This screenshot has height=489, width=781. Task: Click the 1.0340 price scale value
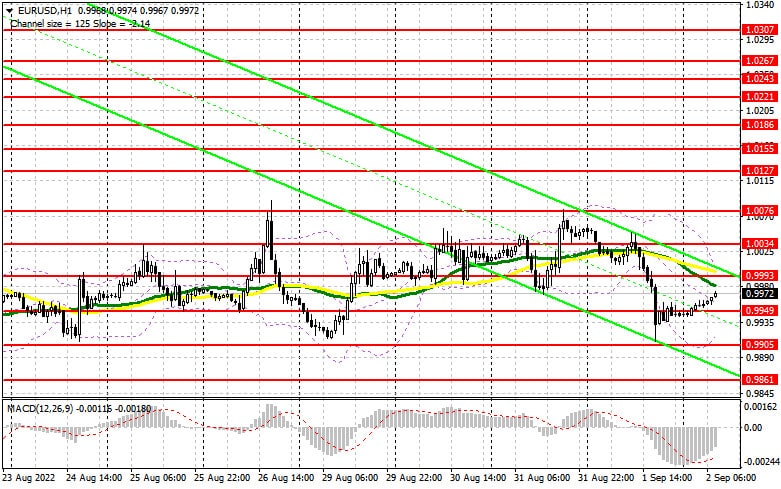[x=760, y=5]
